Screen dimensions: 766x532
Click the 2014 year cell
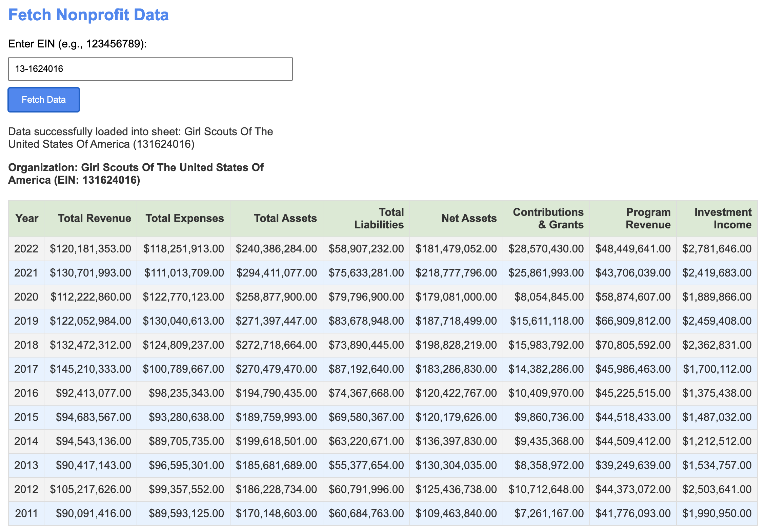coord(26,441)
